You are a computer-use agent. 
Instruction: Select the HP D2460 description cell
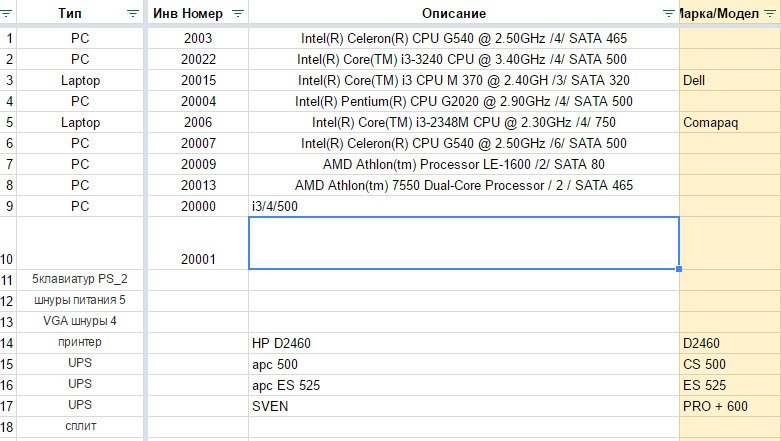463,343
